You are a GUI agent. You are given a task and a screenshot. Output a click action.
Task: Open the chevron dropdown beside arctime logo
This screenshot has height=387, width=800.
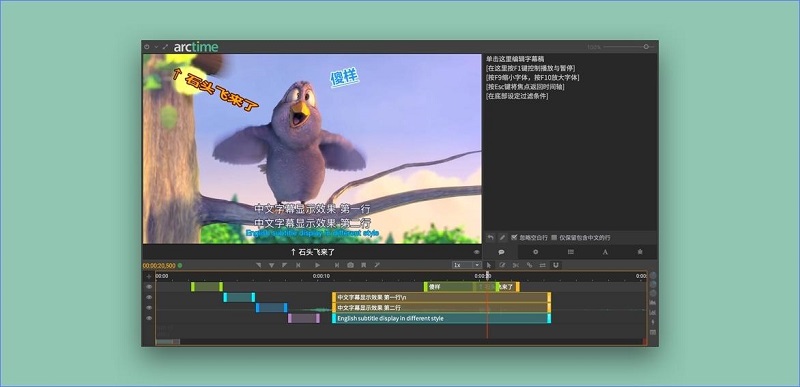(156, 47)
